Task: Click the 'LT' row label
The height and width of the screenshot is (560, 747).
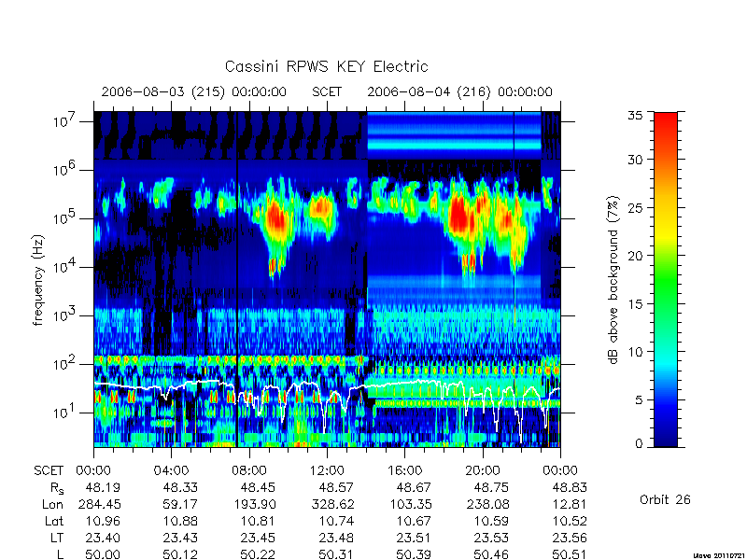Action: pos(57,538)
